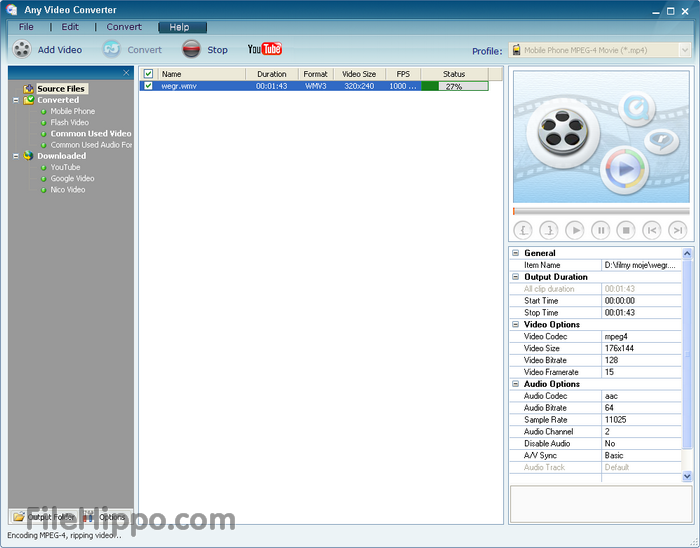Click the 27% conversion progress bar
The image size is (700, 548).
pos(454,86)
